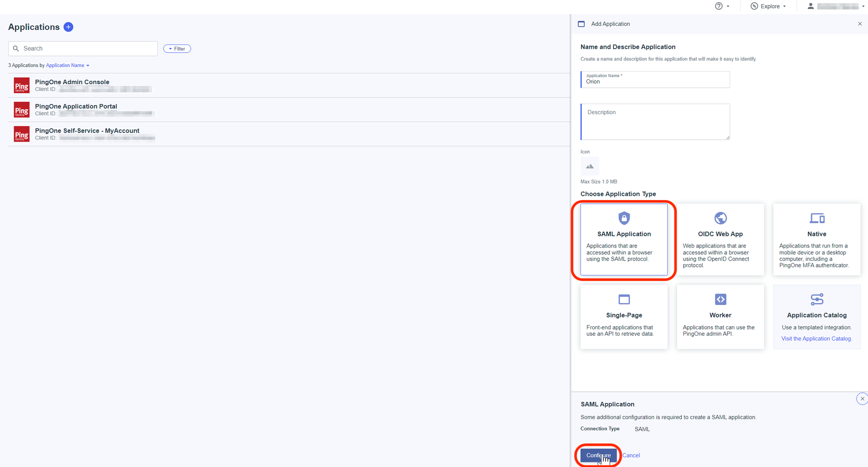Select the SAML Application shield icon
868x467 pixels.
click(x=624, y=218)
